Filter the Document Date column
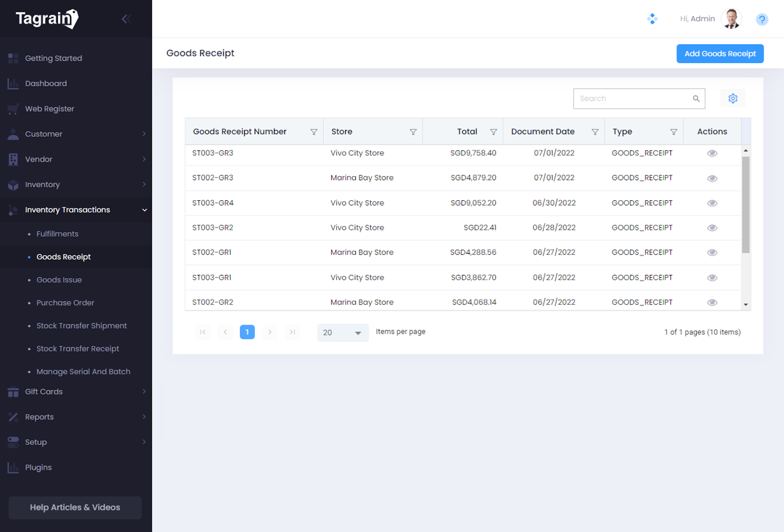Screen dimensions: 784x532 (595, 132)
